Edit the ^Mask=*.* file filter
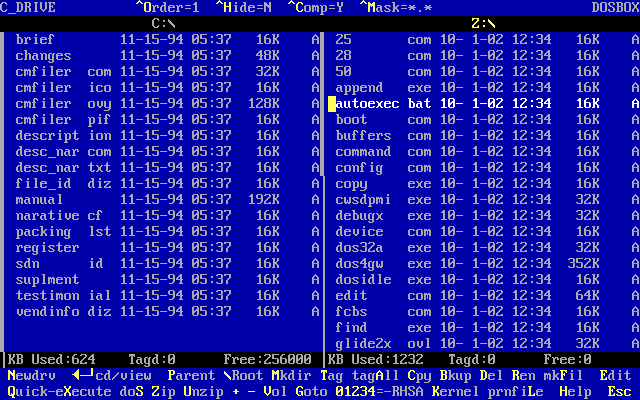Image resolution: width=640 pixels, height=400 pixels. [402, 7]
